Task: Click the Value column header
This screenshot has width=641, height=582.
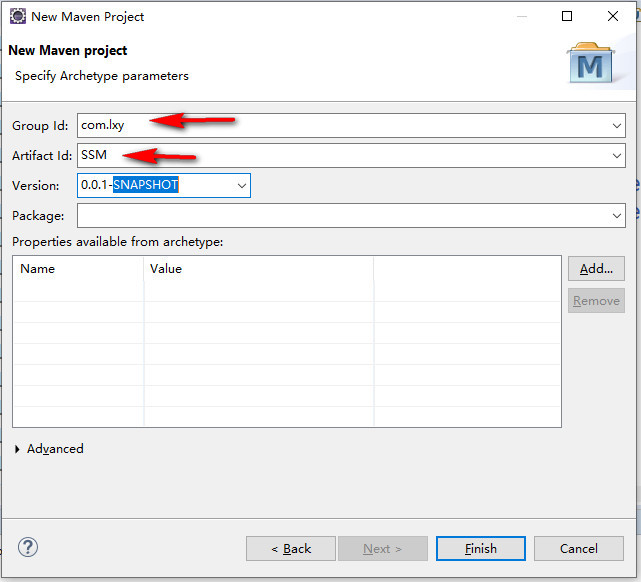Action: 259,269
